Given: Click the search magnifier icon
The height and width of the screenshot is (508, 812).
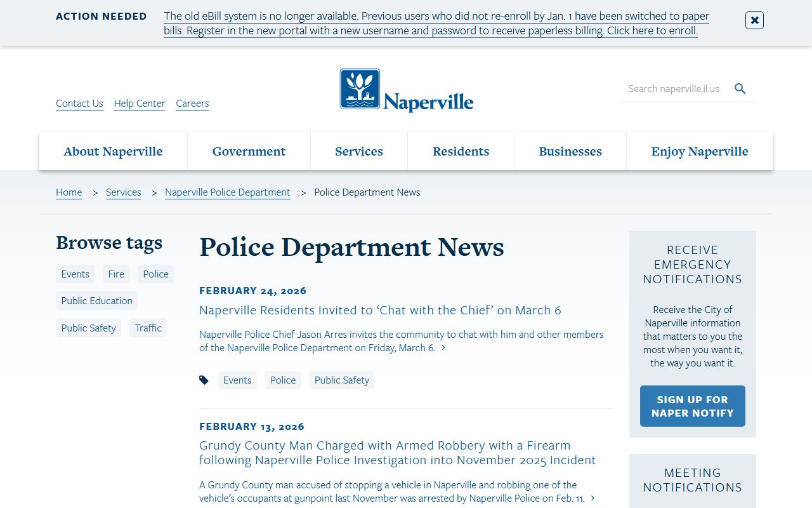Looking at the screenshot, I should (x=740, y=89).
